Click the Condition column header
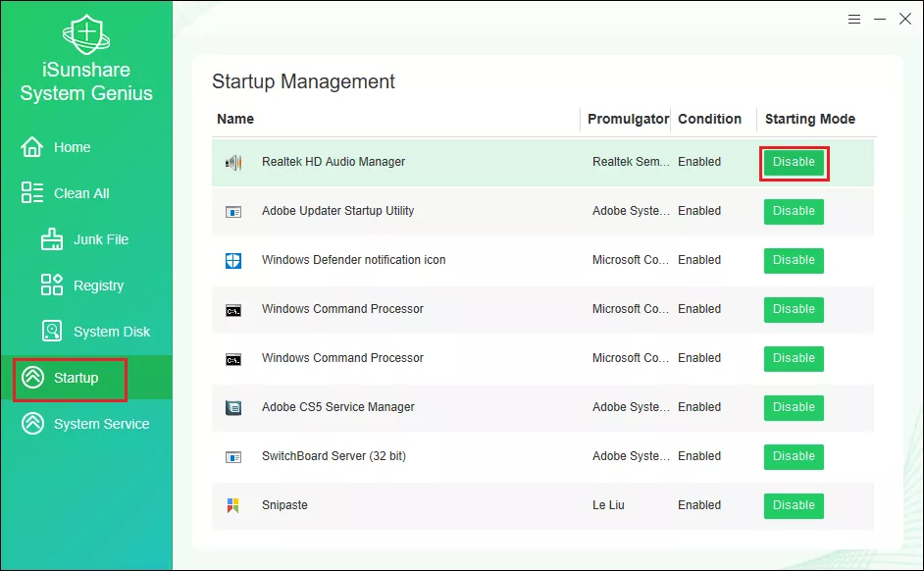The image size is (924, 571). (709, 119)
